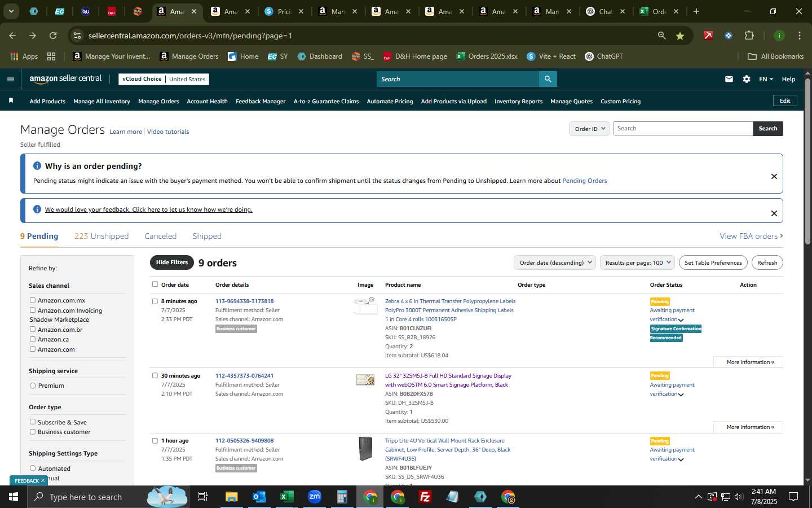Screen dimensions: 812x508
Task: Check the Amazon.ca sales channel filter
Action: (33, 339)
